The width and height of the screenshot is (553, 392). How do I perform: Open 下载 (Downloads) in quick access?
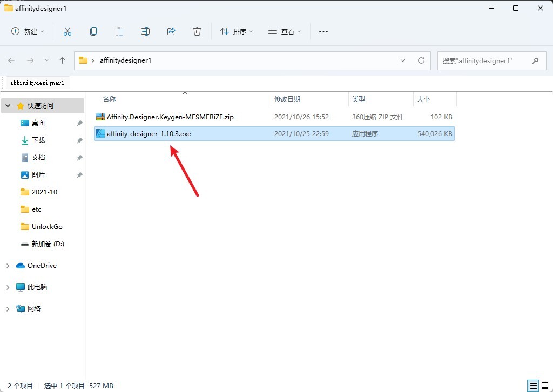38,140
